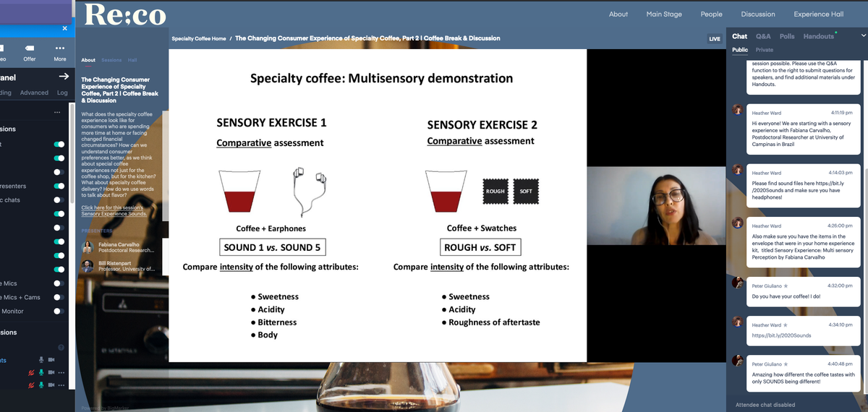Open bit.ly link in the 4:14:03 message

point(801,186)
